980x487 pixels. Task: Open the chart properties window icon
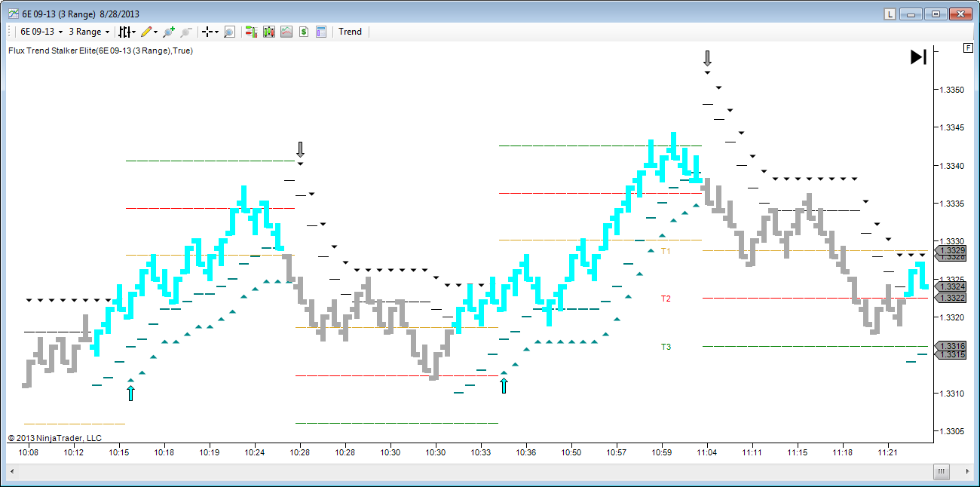pos(321,32)
